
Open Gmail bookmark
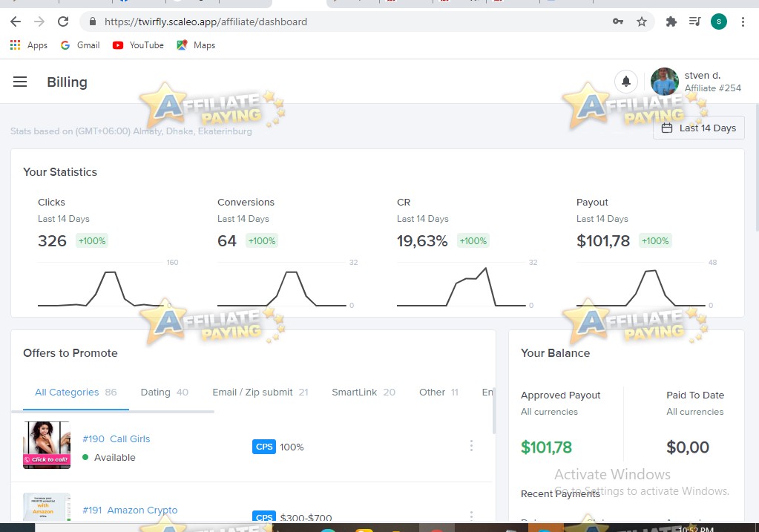(x=80, y=45)
